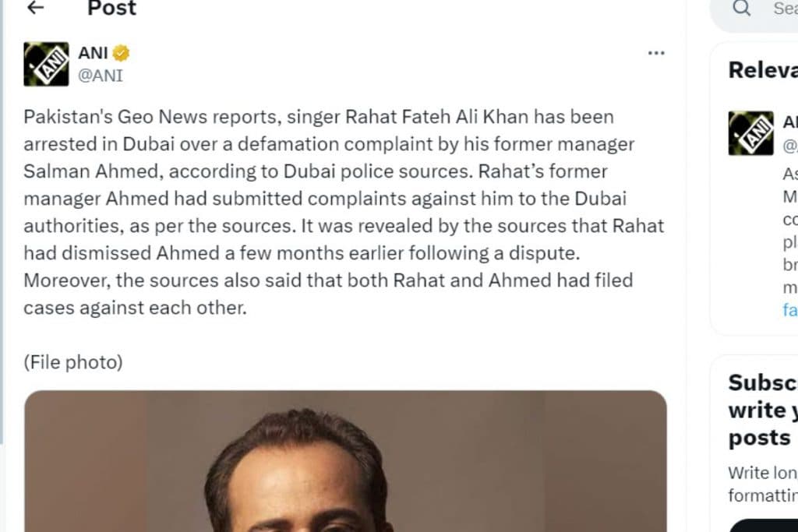
Task: Focus the search input field
Action: (x=783, y=9)
